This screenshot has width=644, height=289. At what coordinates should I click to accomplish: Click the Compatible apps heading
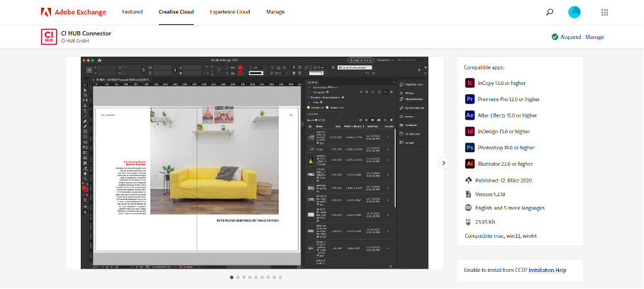pyautogui.click(x=484, y=67)
